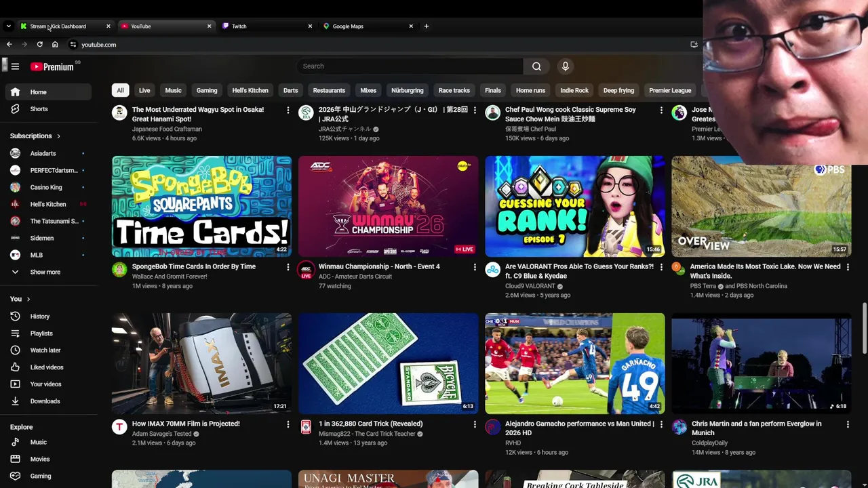Select the Gaming filter chip
This screenshot has width=868, height=488.
tap(207, 90)
